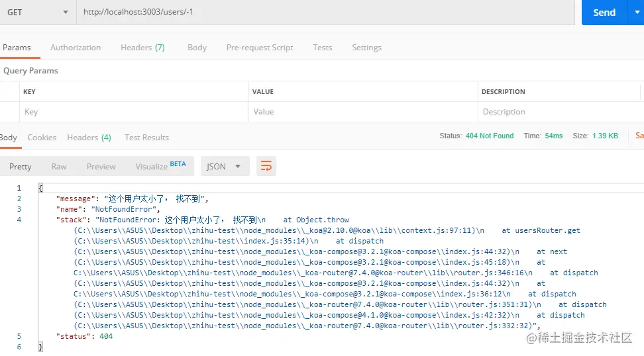Select the response Body tab
This screenshot has width=644, height=356.
(8, 138)
